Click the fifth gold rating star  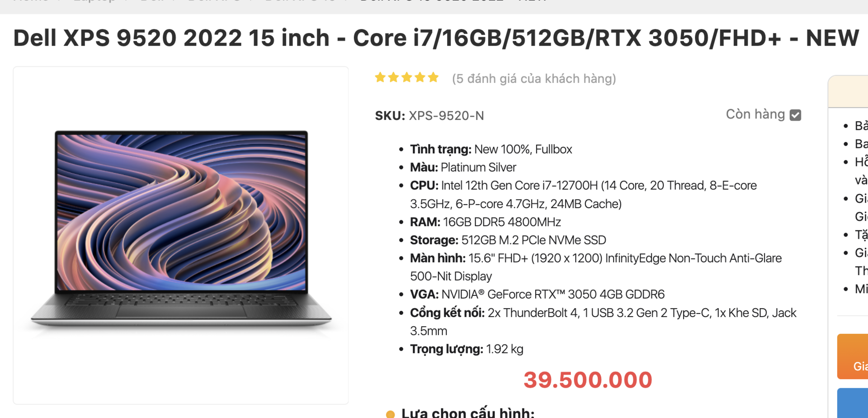coord(433,78)
